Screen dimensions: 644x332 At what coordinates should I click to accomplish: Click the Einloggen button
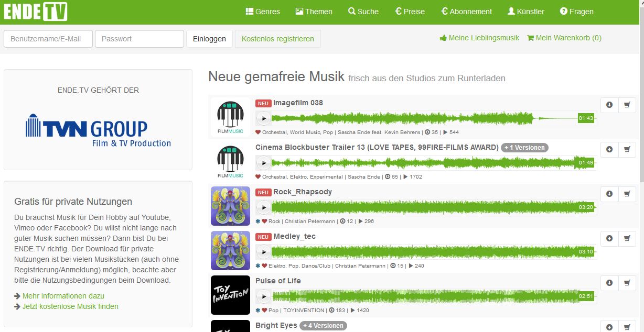tap(210, 39)
